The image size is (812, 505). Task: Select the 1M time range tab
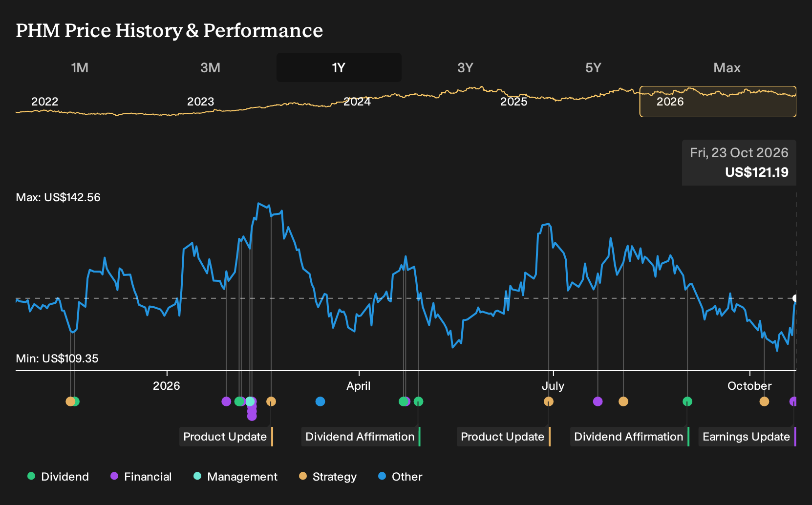pyautogui.click(x=80, y=67)
